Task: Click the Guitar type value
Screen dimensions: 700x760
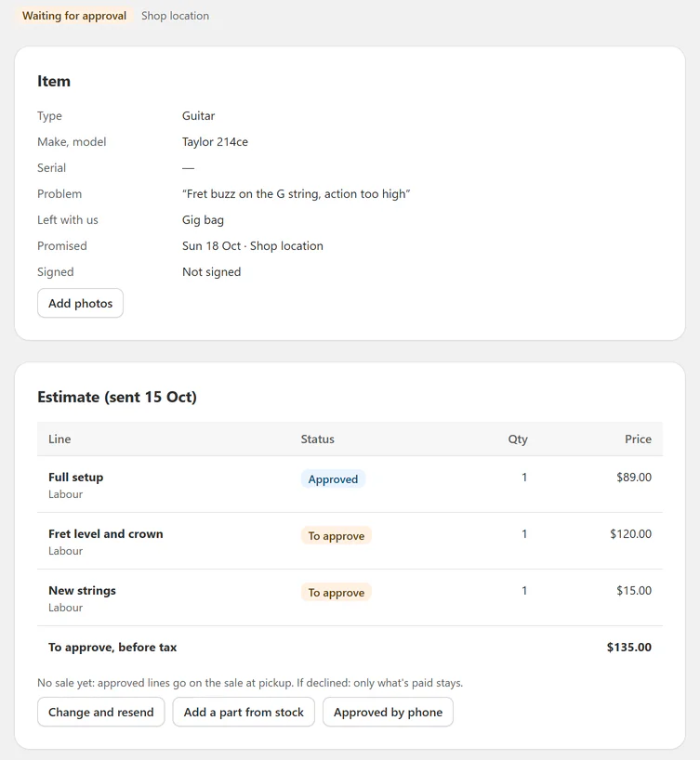Action: pos(198,116)
